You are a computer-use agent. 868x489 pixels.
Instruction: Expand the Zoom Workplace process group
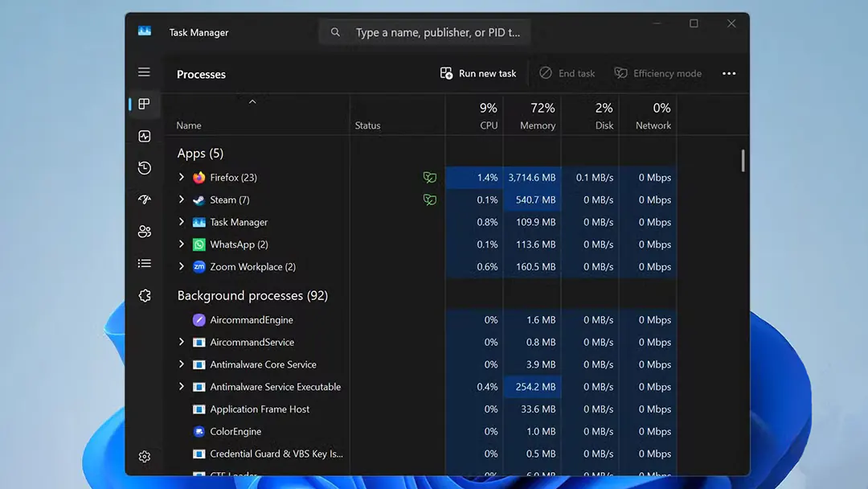pyautogui.click(x=182, y=267)
